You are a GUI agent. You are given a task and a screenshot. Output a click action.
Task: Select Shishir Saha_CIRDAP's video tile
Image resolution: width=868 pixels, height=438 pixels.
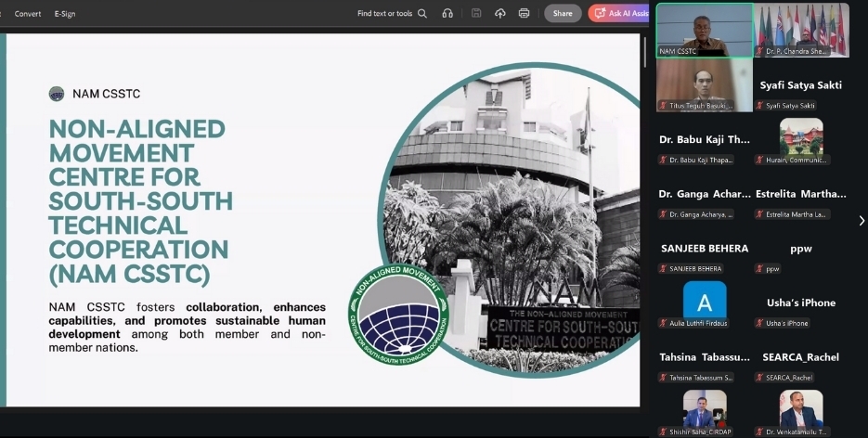pyautogui.click(x=705, y=408)
